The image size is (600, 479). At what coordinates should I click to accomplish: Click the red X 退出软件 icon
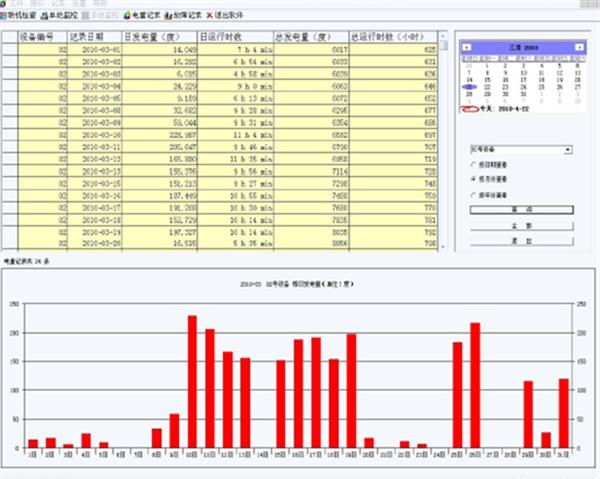pos(209,16)
